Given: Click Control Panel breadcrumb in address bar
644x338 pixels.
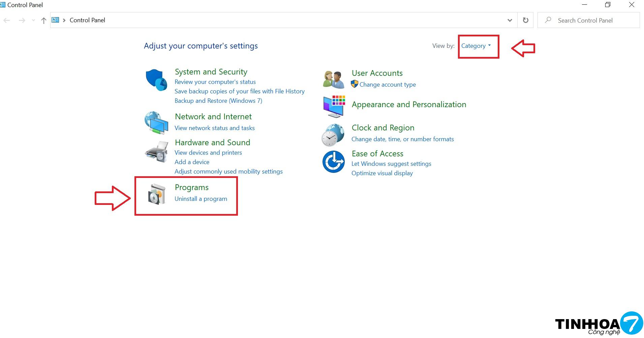Looking at the screenshot, I should click(87, 20).
